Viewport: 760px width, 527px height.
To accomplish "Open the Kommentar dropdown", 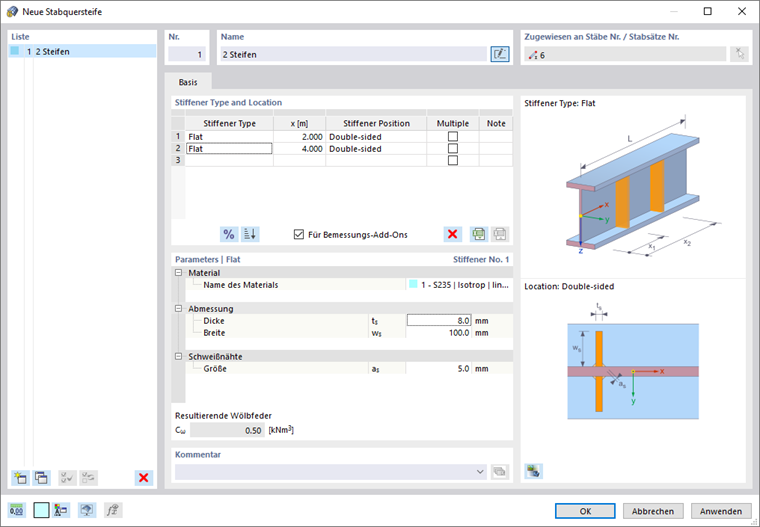I will (480, 471).
